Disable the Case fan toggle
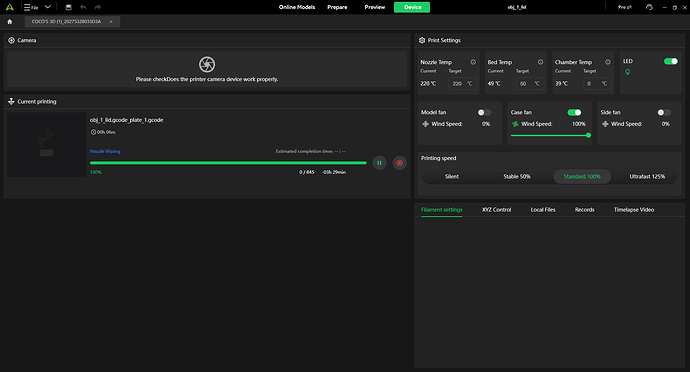 574,112
